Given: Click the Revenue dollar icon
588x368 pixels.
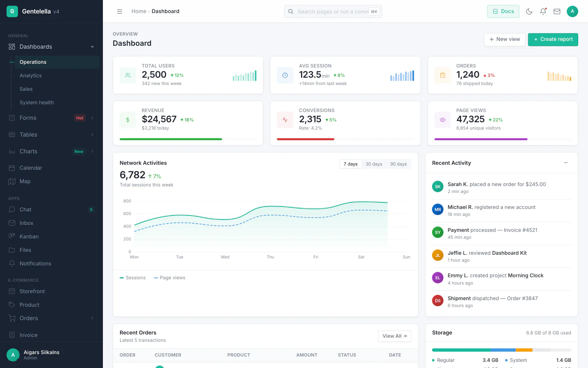Looking at the screenshot, I should coord(128,120).
